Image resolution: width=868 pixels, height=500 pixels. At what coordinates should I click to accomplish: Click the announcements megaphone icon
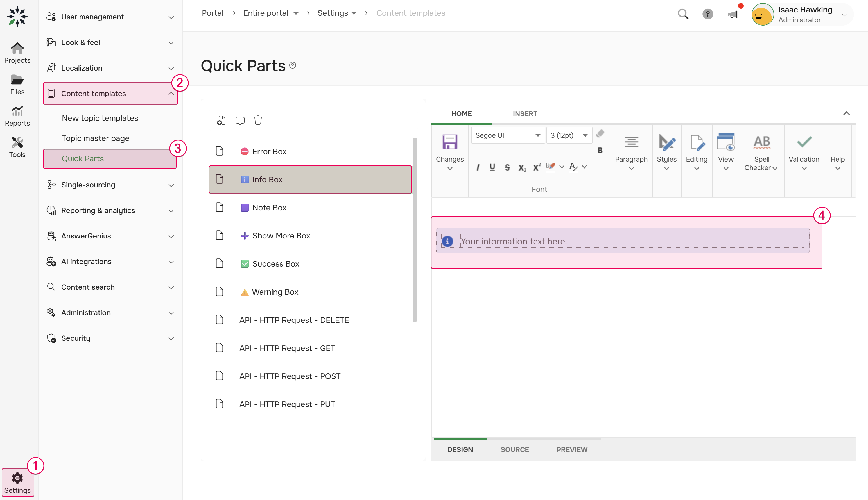point(733,14)
